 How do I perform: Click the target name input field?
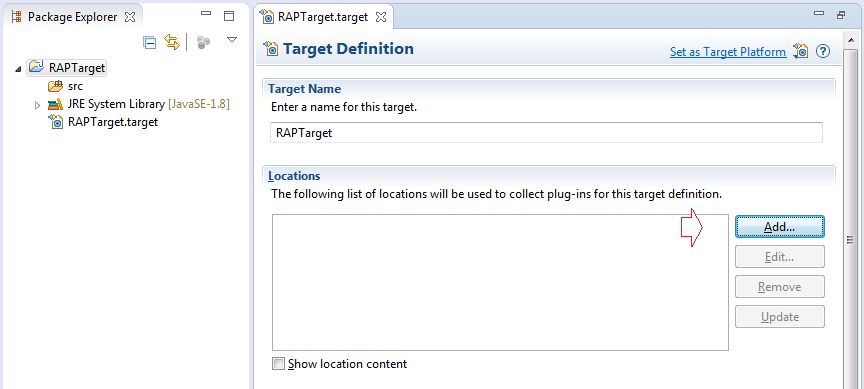[546, 133]
